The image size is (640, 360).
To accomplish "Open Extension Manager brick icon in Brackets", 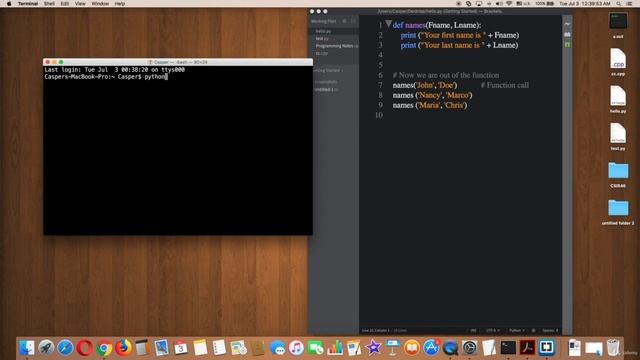I will point(567,34).
